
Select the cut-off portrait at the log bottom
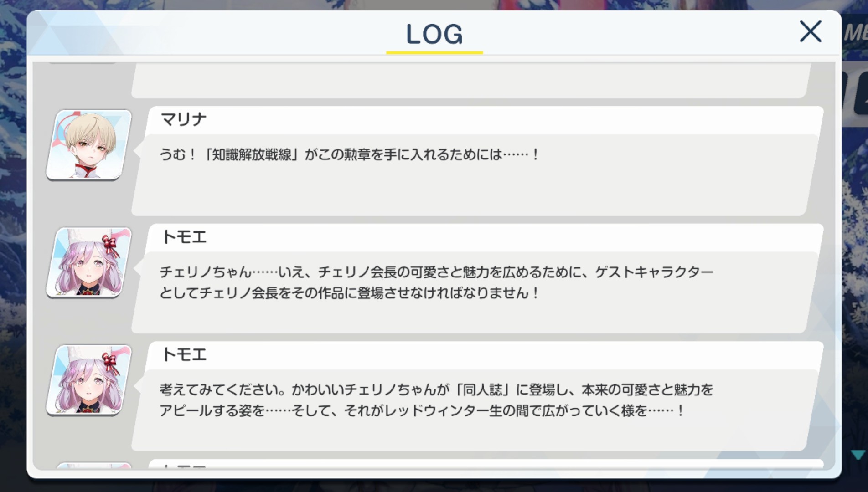(x=93, y=466)
